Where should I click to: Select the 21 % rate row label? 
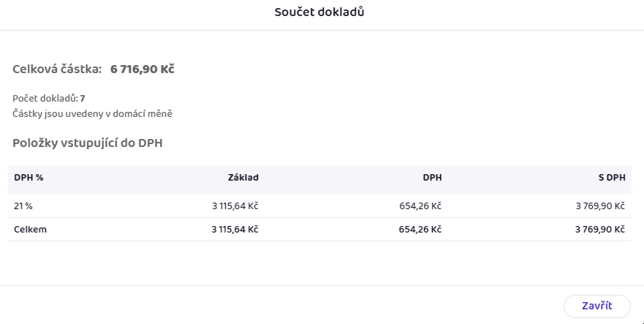coord(23,206)
